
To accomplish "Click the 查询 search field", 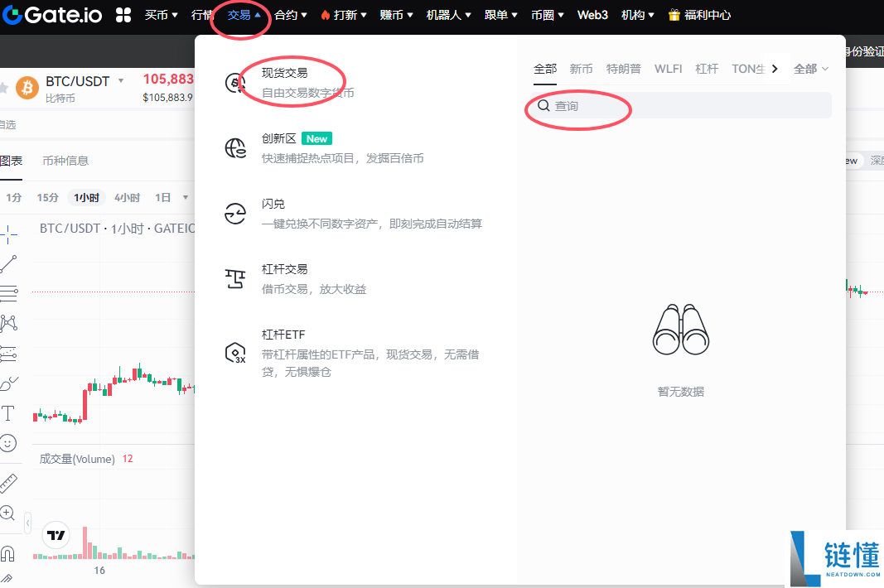I will click(x=679, y=106).
